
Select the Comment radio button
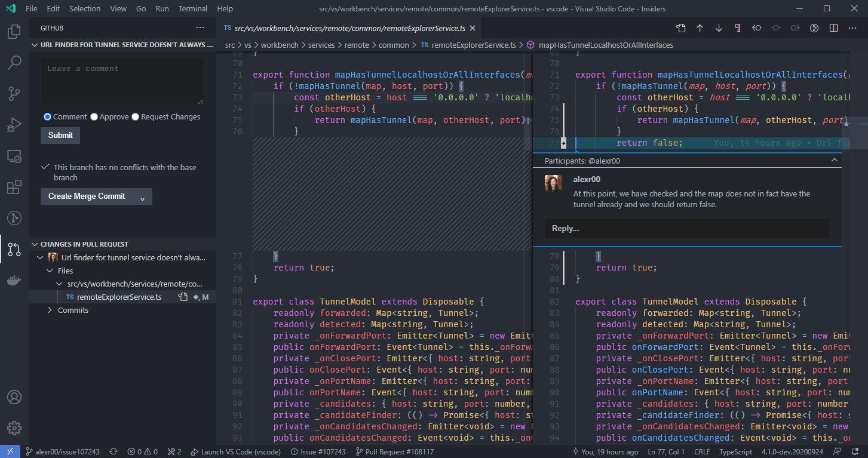48,117
